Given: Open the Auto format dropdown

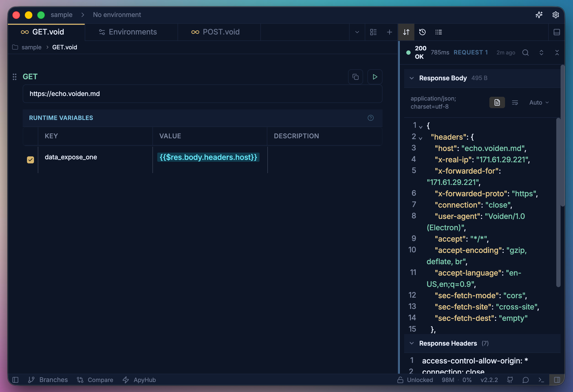Looking at the screenshot, I should (x=539, y=102).
